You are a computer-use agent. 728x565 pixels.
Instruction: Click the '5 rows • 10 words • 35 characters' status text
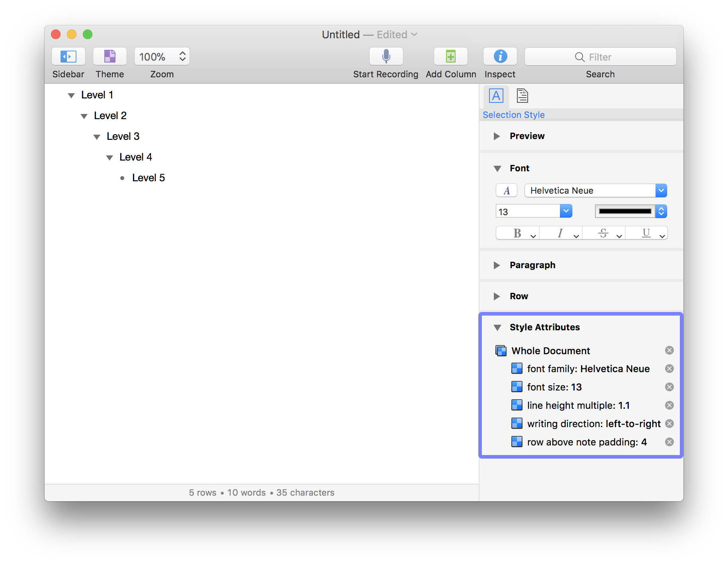[x=262, y=493]
